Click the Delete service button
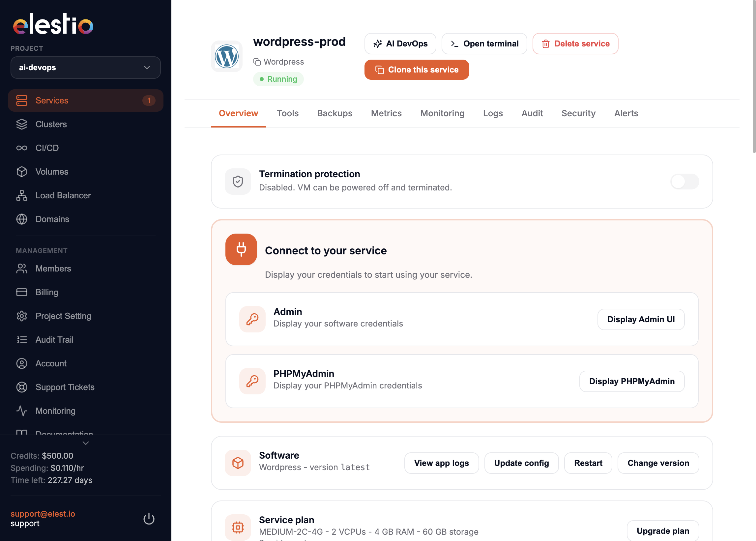The image size is (756, 541). coord(575,43)
